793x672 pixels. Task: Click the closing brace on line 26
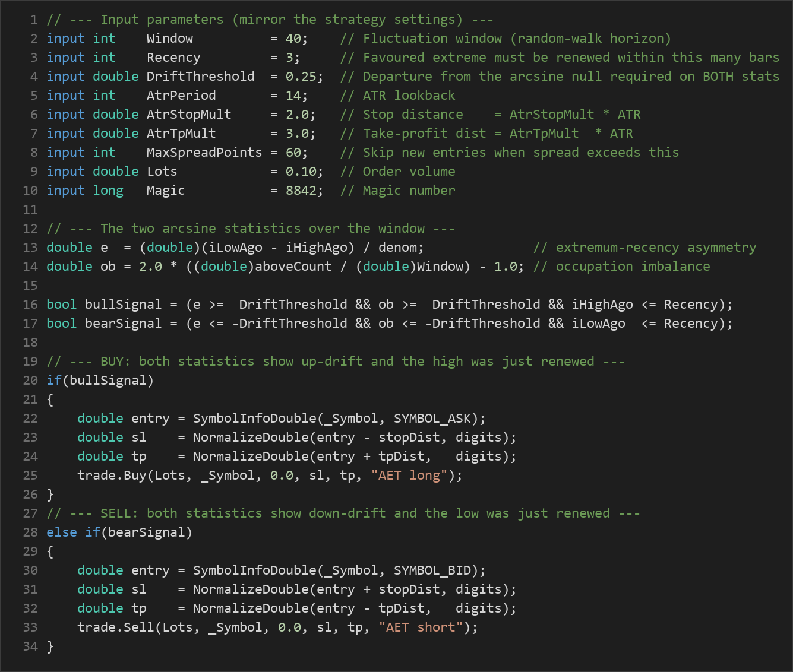click(x=50, y=495)
